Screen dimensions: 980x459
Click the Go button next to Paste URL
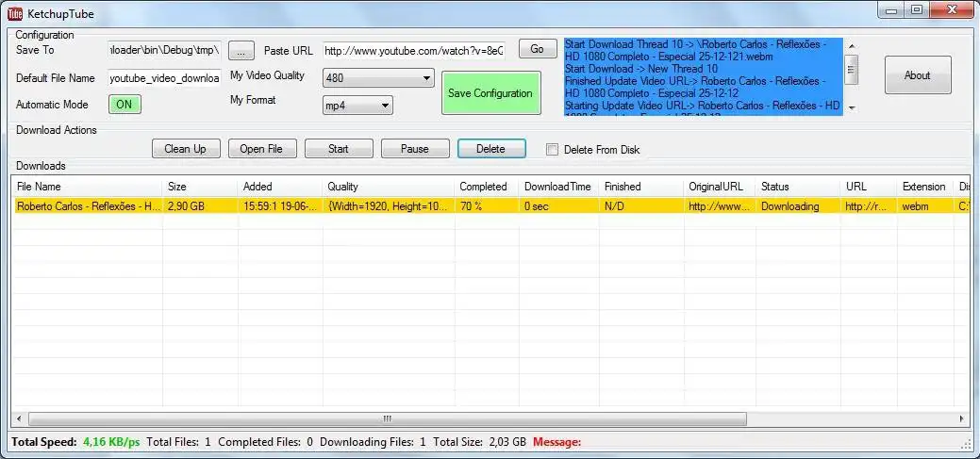[538, 49]
